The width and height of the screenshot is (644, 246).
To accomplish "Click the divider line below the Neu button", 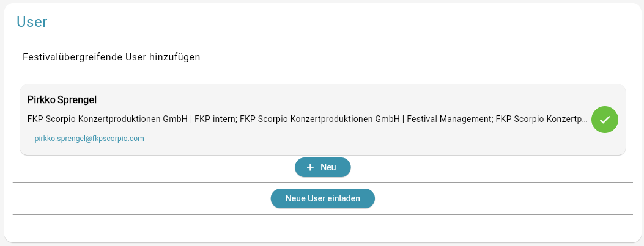I will point(323,182).
